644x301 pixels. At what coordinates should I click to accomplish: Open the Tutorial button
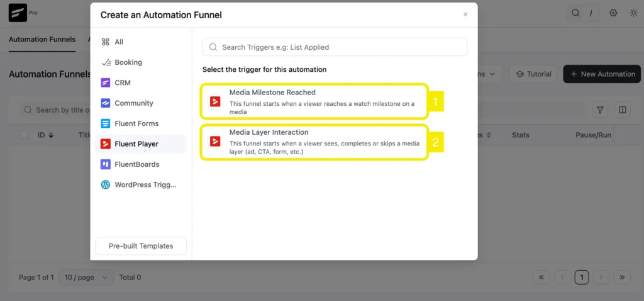[x=533, y=74]
